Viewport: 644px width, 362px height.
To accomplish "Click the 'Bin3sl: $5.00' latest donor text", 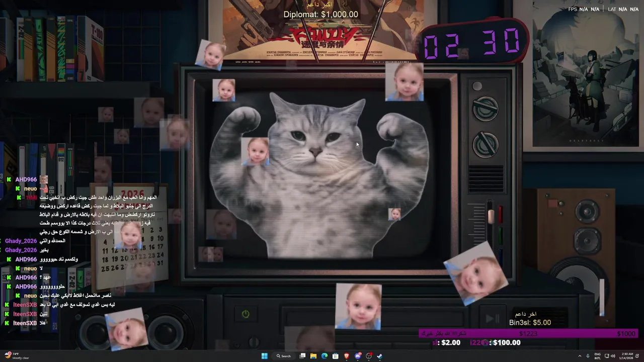I will (530, 323).
